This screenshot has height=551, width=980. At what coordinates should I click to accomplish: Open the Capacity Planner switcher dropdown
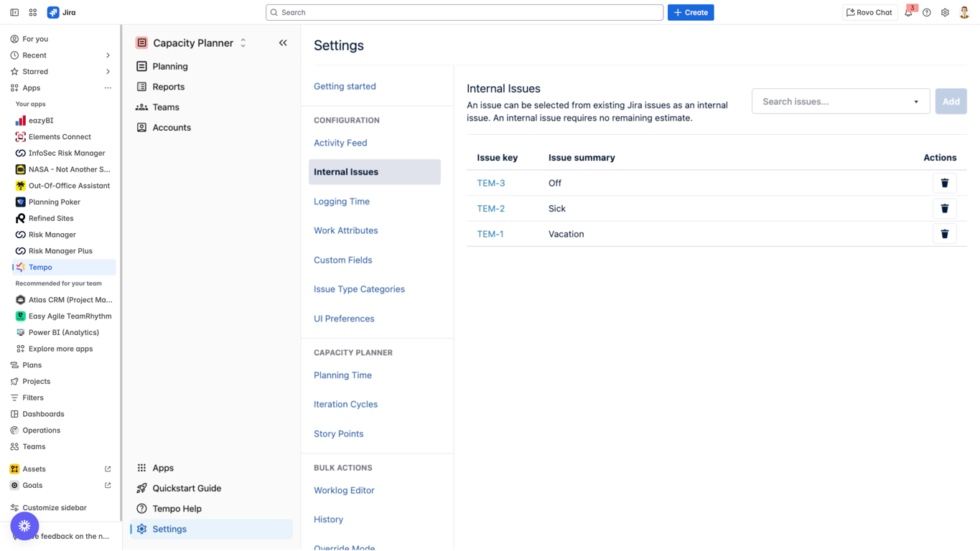pos(243,43)
